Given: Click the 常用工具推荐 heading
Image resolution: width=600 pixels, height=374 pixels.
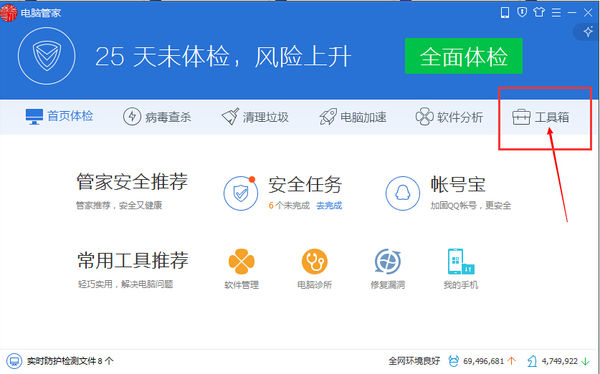Looking at the screenshot, I should (x=132, y=261).
